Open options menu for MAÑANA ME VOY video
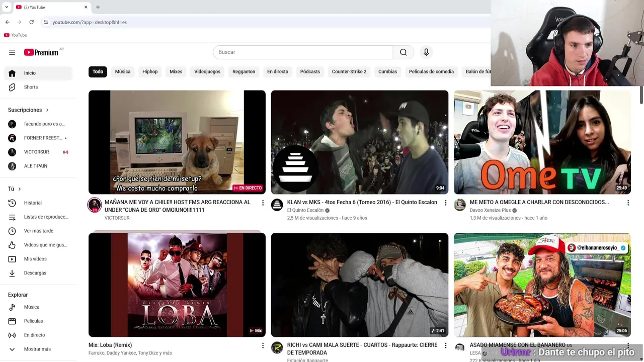The image size is (644, 362). [263, 203]
